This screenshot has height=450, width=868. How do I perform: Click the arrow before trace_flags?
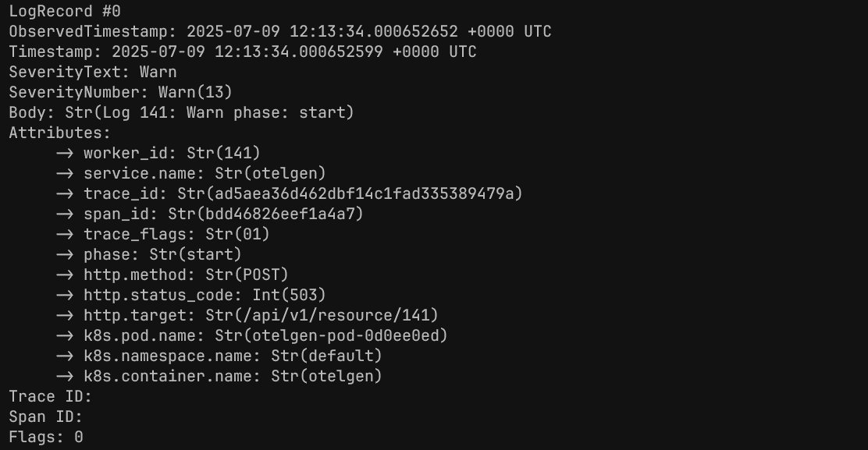[65, 234]
